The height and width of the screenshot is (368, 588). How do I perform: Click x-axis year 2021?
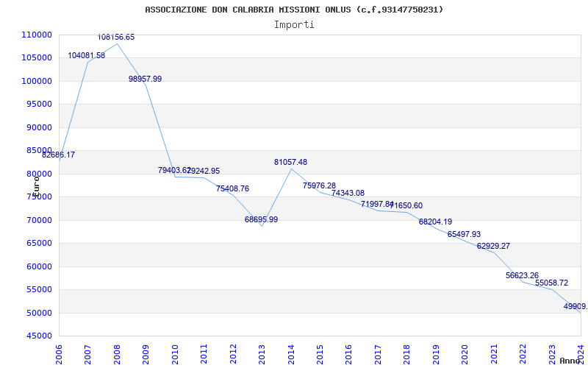click(494, 354)
